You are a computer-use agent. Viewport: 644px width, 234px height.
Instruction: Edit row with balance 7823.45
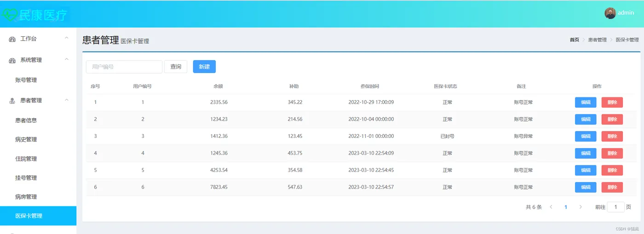coord(586,187)
